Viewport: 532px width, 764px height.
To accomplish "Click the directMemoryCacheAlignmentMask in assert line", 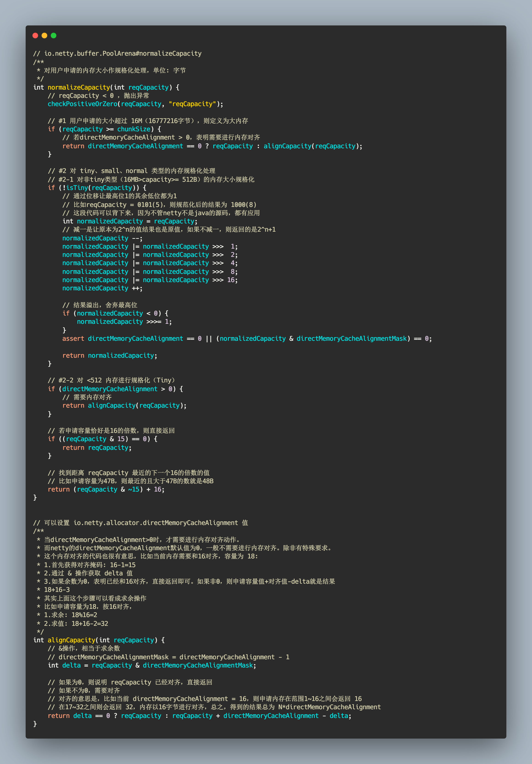I will (x=351, y=338).
